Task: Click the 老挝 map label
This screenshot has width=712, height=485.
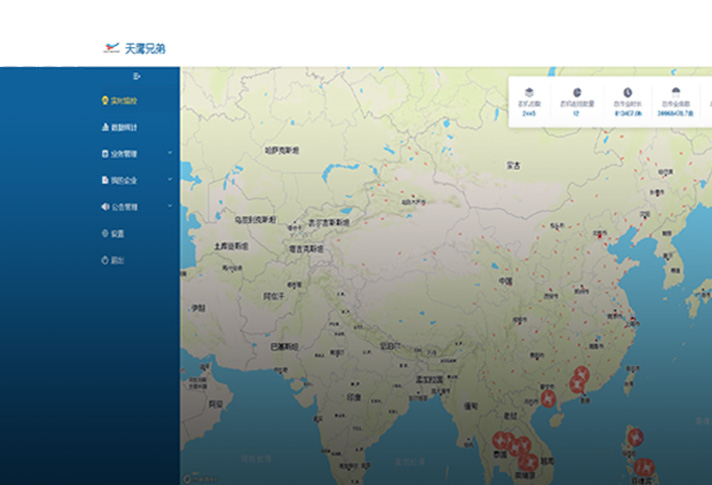Action: pyautogui.click(x=510, y=416)
